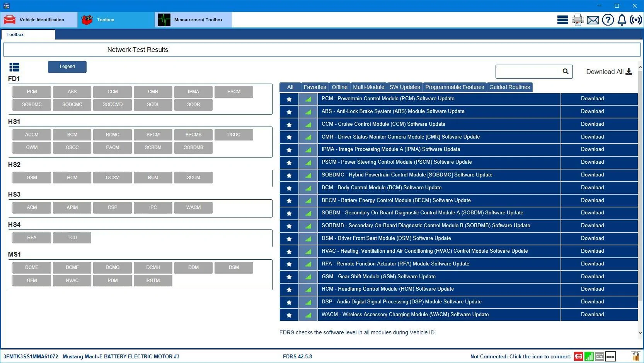Download the Cruise Control Module Software Update

pyautogui.click(x=592, y=124)
